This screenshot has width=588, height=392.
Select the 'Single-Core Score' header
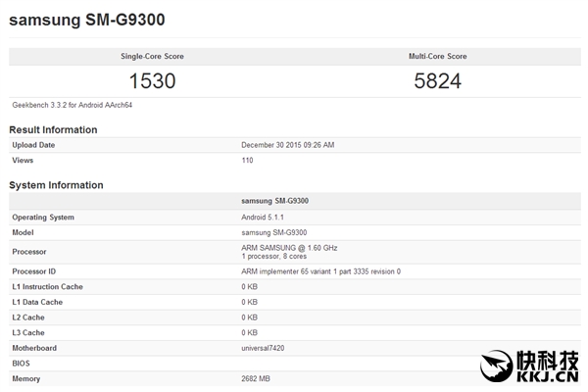152,56
